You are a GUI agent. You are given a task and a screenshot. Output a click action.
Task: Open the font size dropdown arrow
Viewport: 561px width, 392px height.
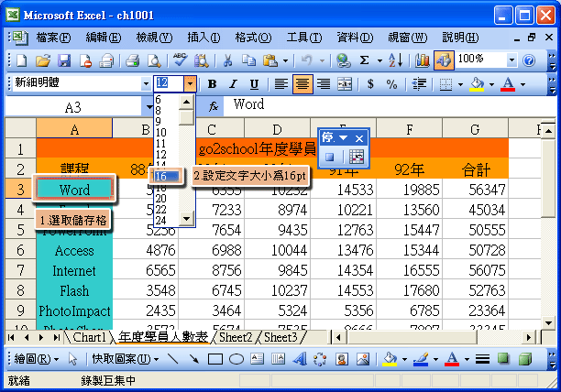[190, 83]
